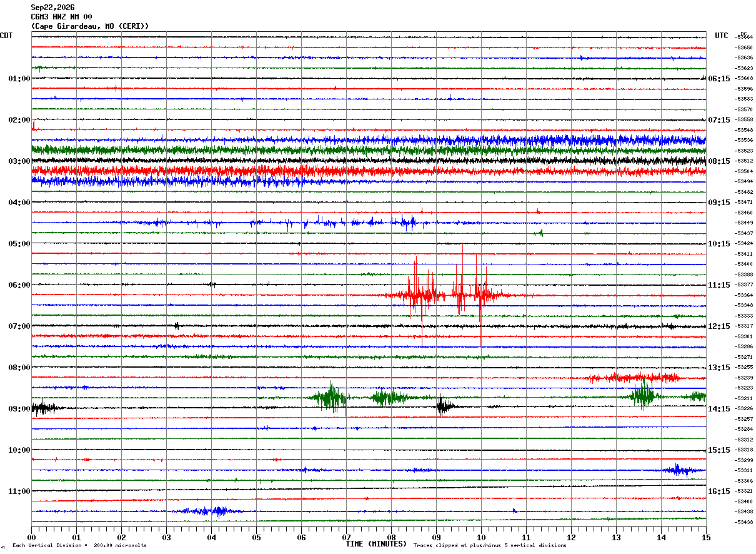Click the 14:15 UTC time marker
Viewport: 756px width, 554px height.
coord(719,409)
